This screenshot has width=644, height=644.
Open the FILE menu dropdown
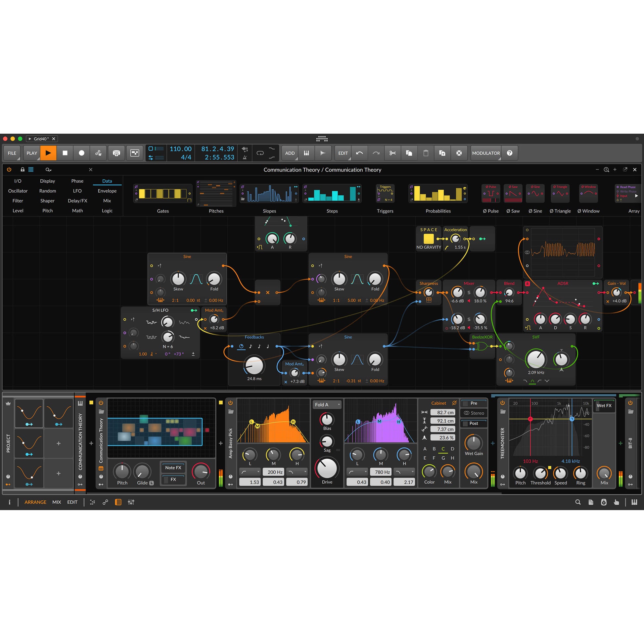click(12, 153)
